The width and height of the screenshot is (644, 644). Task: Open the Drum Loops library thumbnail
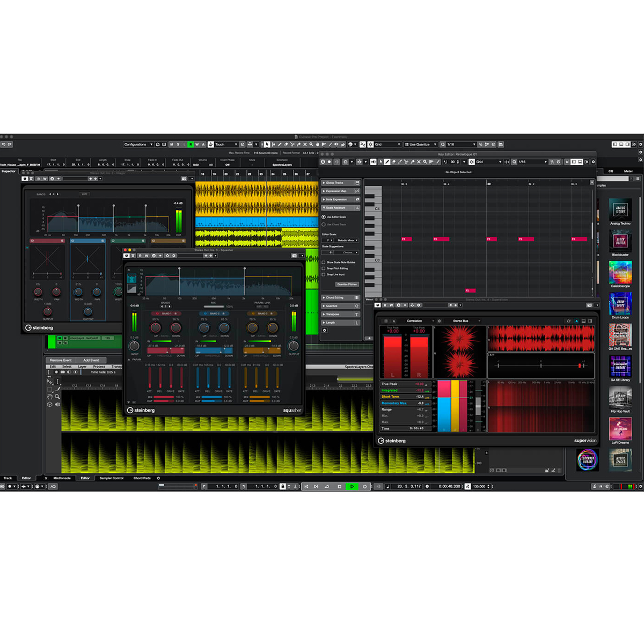(x=620, y=304)
